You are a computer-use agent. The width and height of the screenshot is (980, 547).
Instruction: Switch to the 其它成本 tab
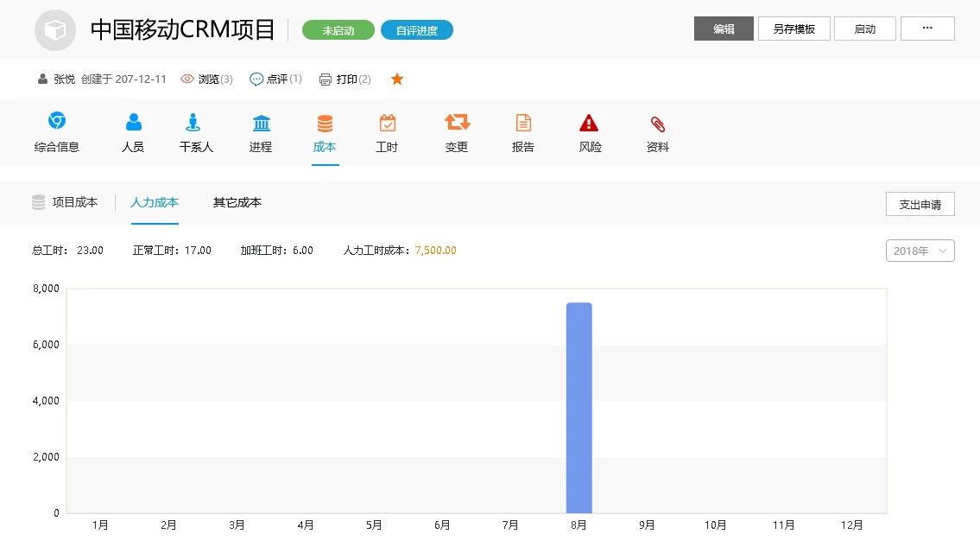[237, 203]
